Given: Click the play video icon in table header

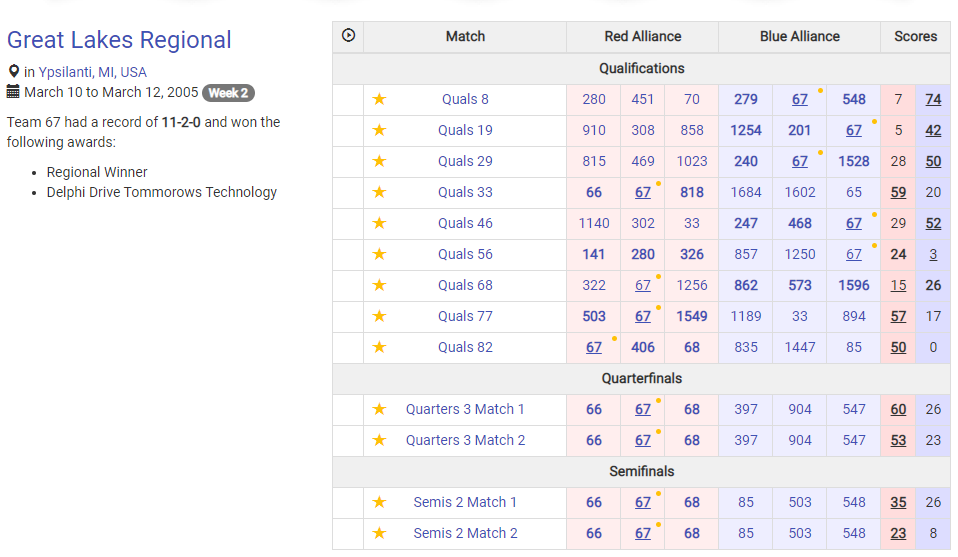Looking at the screenshot, I should pyautogui.click(x=348, y=35).
